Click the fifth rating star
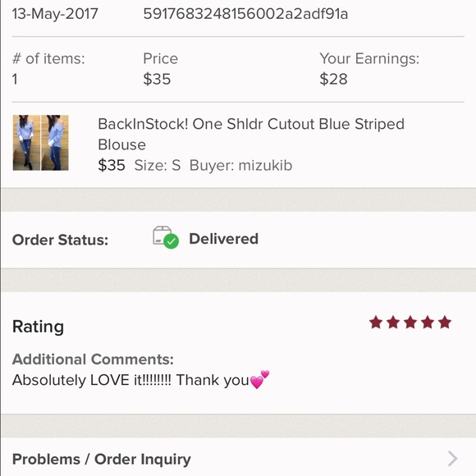This screenshot has width=476, height=476. (445, 322)
